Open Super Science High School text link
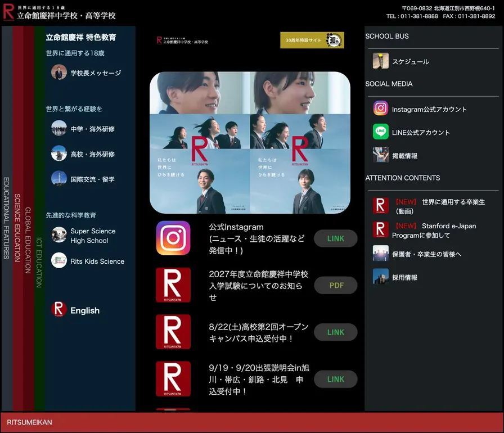Screen dimensions: 504x433 93,236
